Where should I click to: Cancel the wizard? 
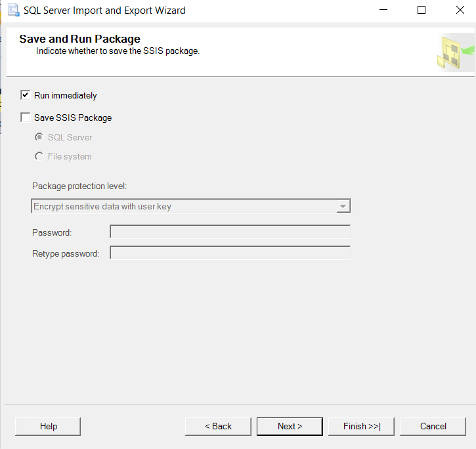pyautogui.click(x=433, y=427)
